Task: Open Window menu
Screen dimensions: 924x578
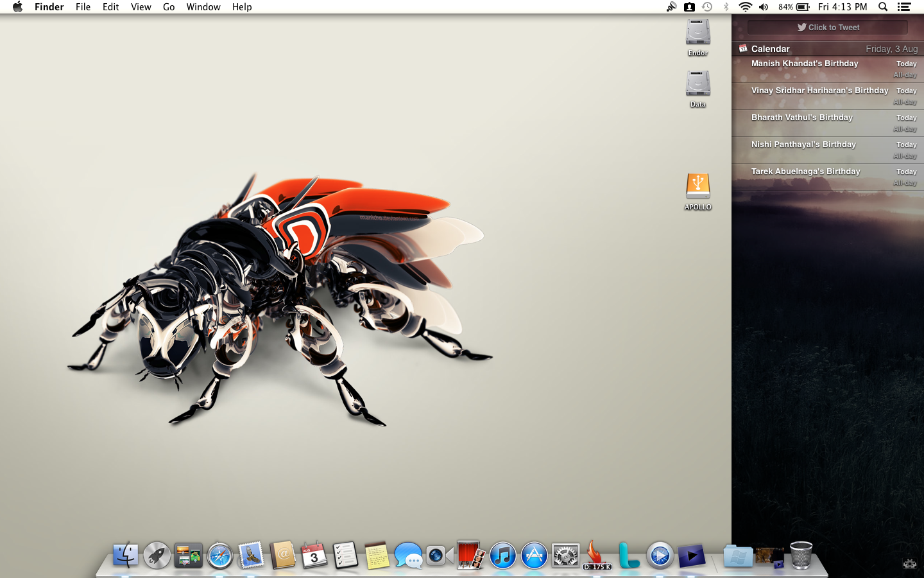Action: point(203,7)
